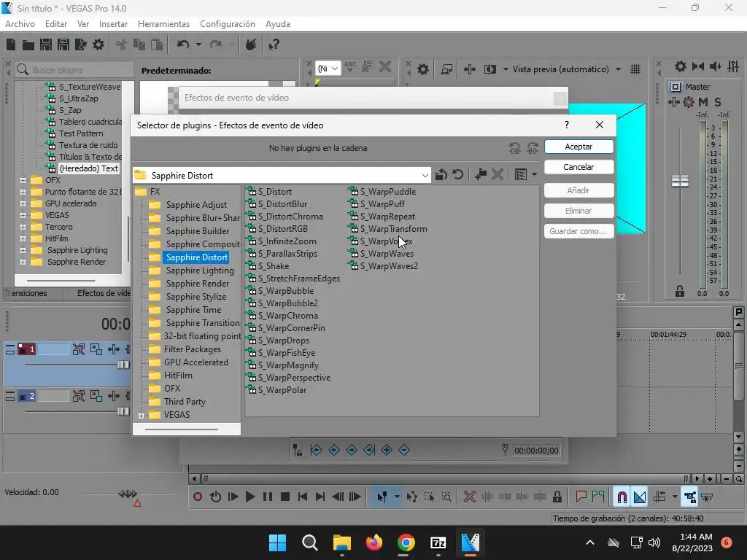The width and height of the screenshot is (747, 560).
Task: Expand the OFX folder in left plugin panel
Action: pyautogui.click(x=23, y=180)
